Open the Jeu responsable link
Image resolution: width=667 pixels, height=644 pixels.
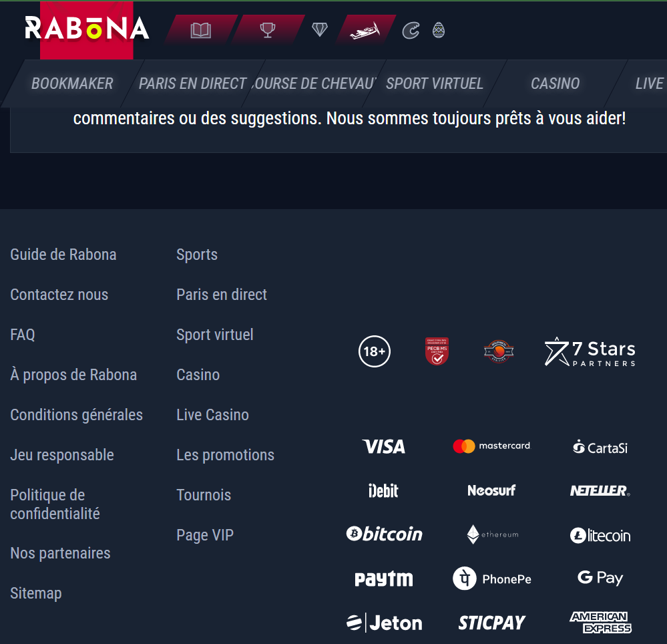coord(62,455)
